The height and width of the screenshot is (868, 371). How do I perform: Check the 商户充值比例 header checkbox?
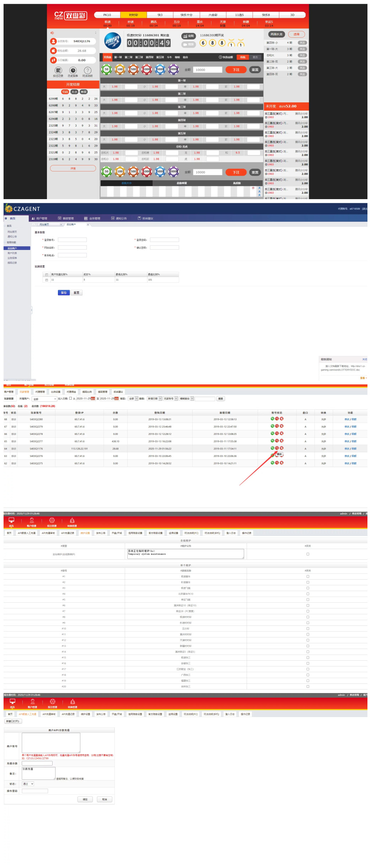[x=47, y=275]
